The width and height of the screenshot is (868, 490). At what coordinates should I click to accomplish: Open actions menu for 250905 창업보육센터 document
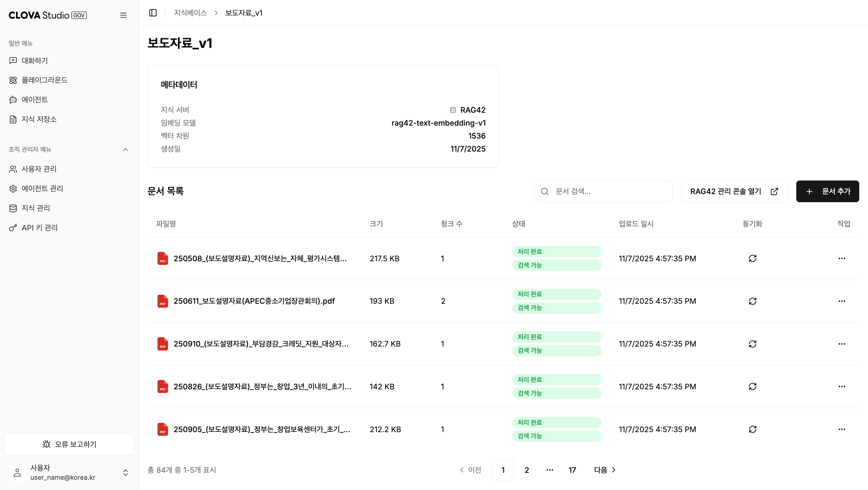click(x=841, y=429)
